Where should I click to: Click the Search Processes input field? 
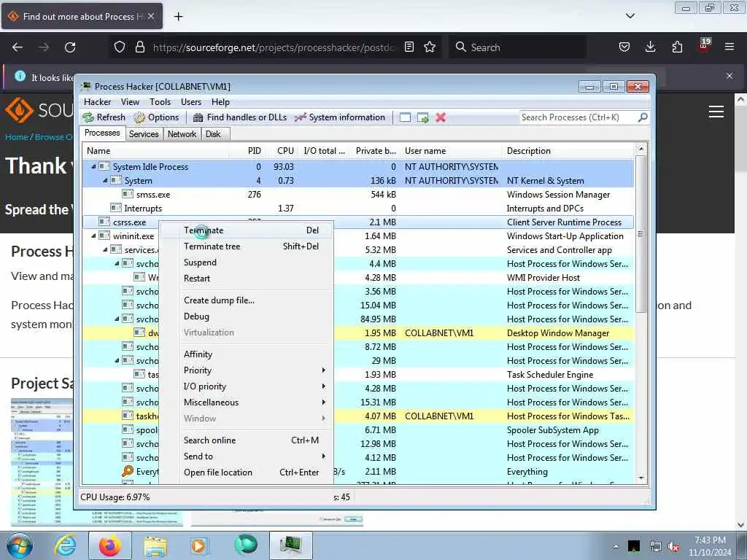coord(578,117)
